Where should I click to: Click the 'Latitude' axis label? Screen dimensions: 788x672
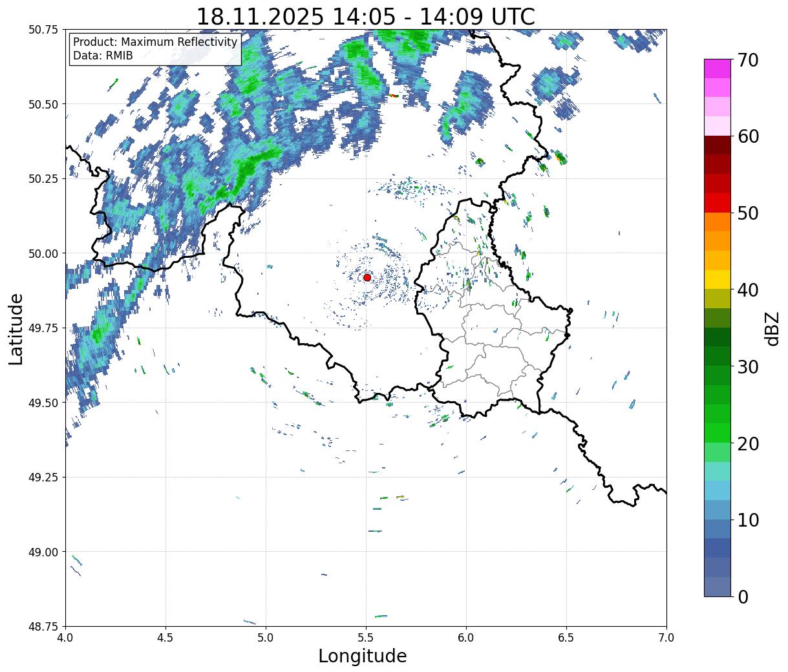[16, 329]
